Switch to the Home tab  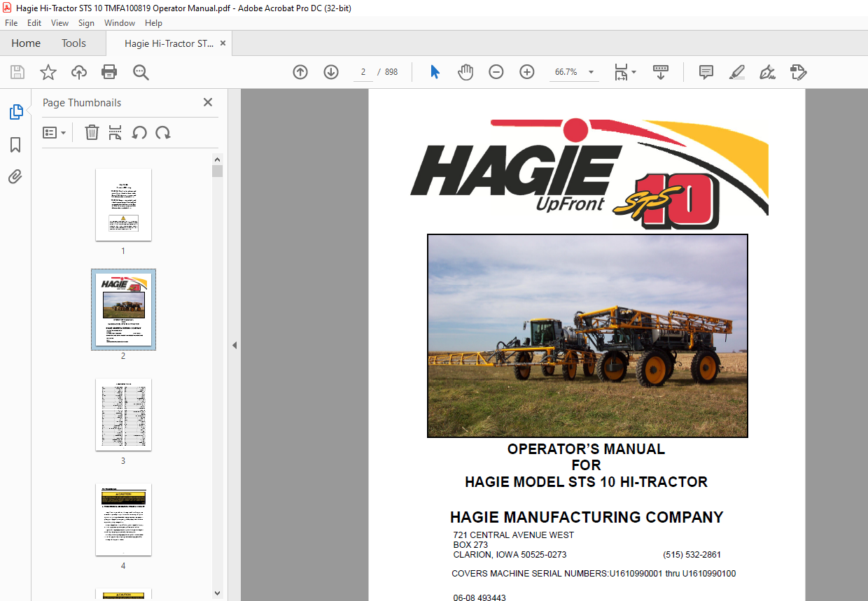click(26, 43)
